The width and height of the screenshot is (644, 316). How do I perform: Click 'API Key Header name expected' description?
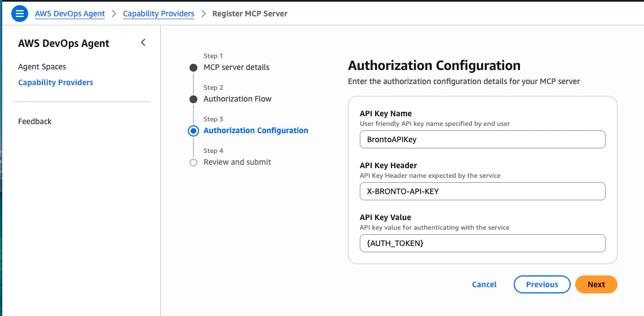click(430, 175)
